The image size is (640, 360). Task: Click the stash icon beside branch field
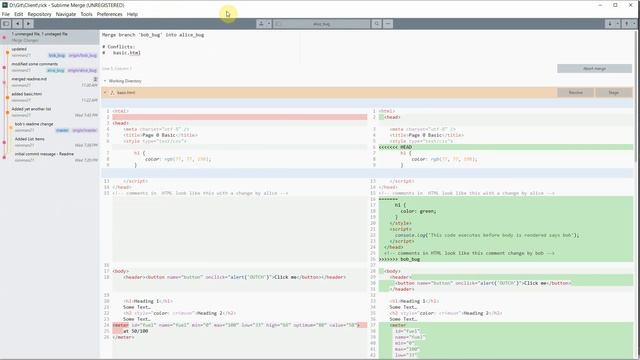coord(261,24)
